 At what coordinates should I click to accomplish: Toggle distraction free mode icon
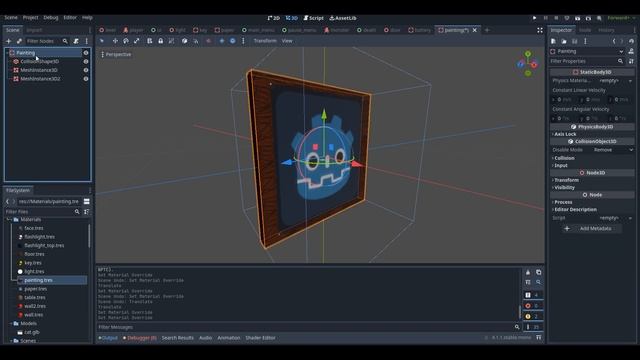(x=540, y=30)
